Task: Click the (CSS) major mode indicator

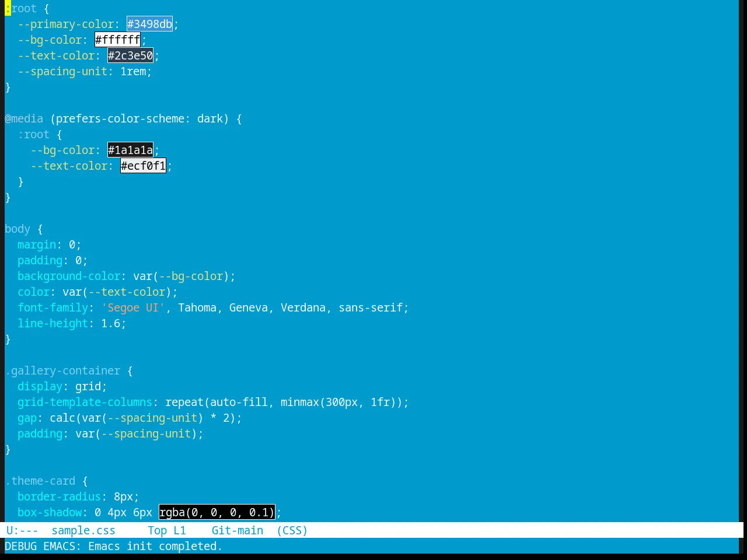Action: point(292,530)
